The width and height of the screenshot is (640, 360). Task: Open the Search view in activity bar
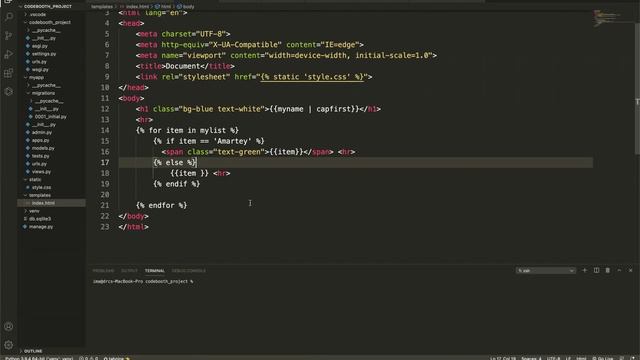click(x=9, y=17)
